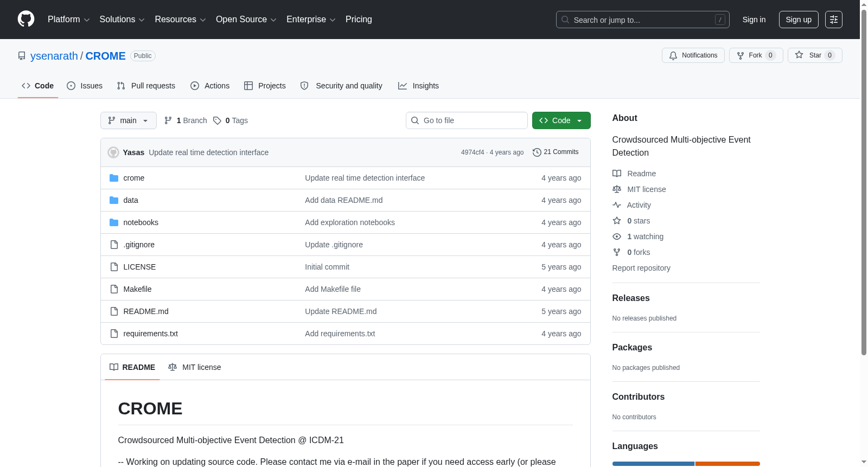The image size is (868, 467).
Task: Open the Pricing link
Action: [x=359, y=20]
